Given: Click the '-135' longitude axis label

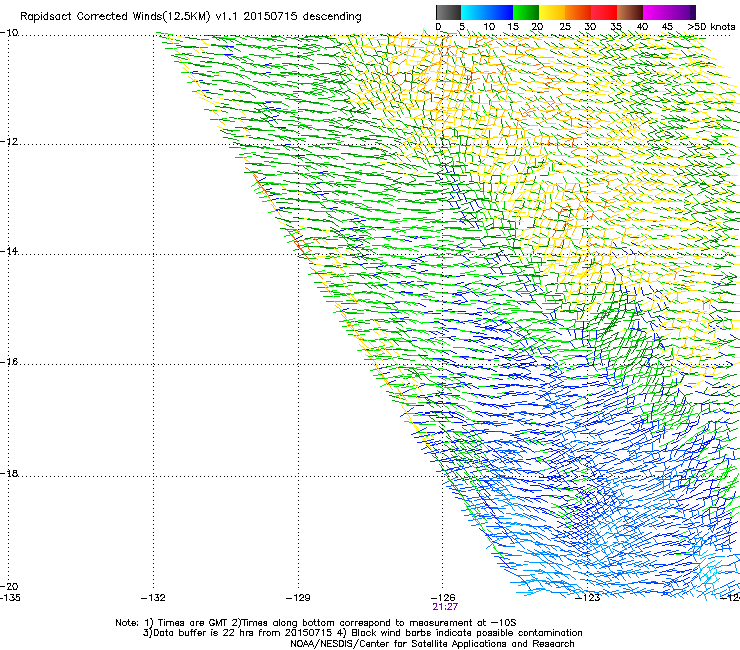Looking at the screenshot, I should (10, 598).
